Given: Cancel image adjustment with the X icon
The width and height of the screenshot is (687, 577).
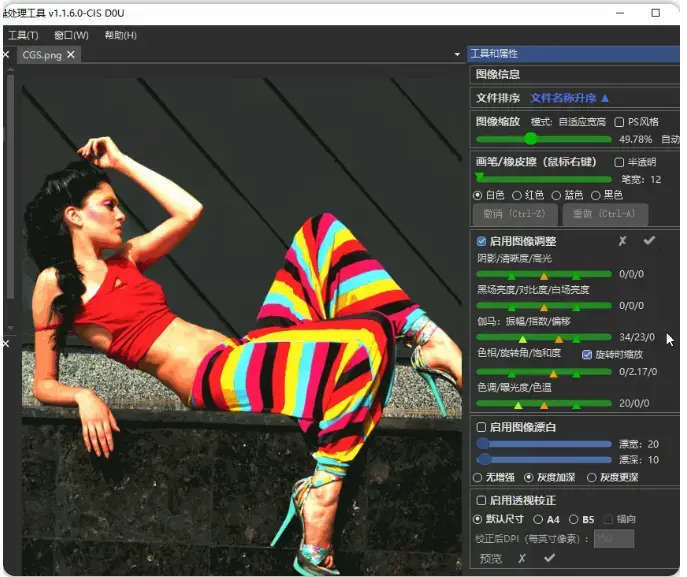Looking at the screenshot, I should pos(622,241).
